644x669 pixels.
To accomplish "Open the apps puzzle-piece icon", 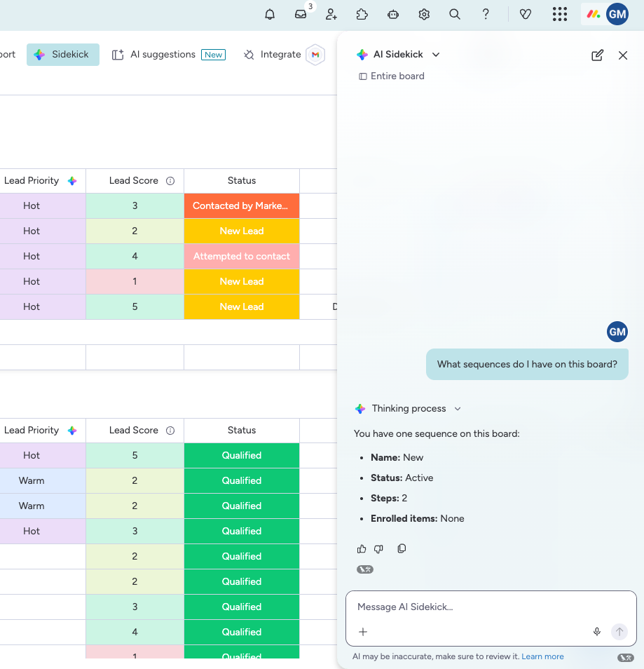I will (x=362, y=14).
